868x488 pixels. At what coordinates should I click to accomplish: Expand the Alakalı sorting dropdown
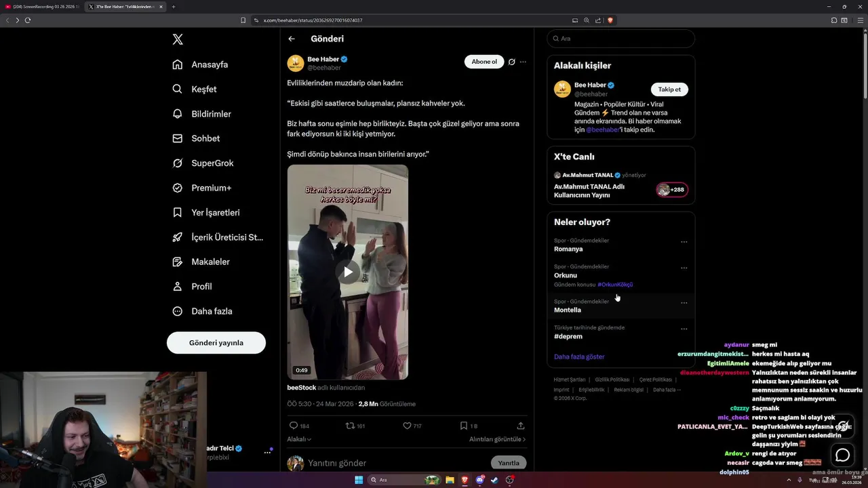point(299,439)
